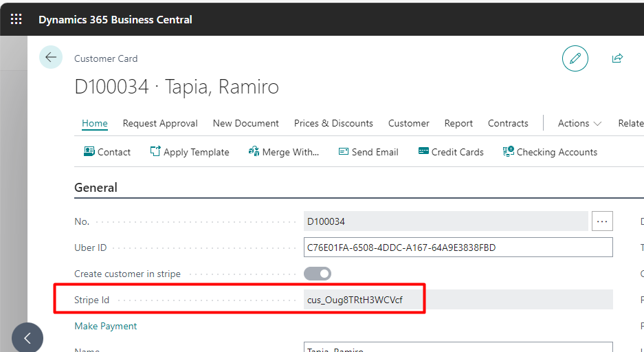This screenshot has width=644, height=352.
Task: Open the Contracts menu
Action: pyautogui.click(x=508, y=123)
